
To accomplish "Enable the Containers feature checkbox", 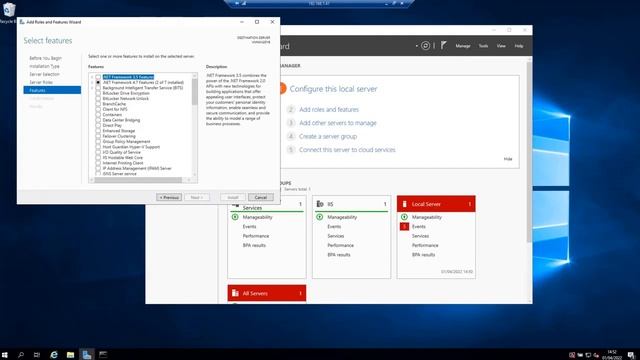I will 98,114.
